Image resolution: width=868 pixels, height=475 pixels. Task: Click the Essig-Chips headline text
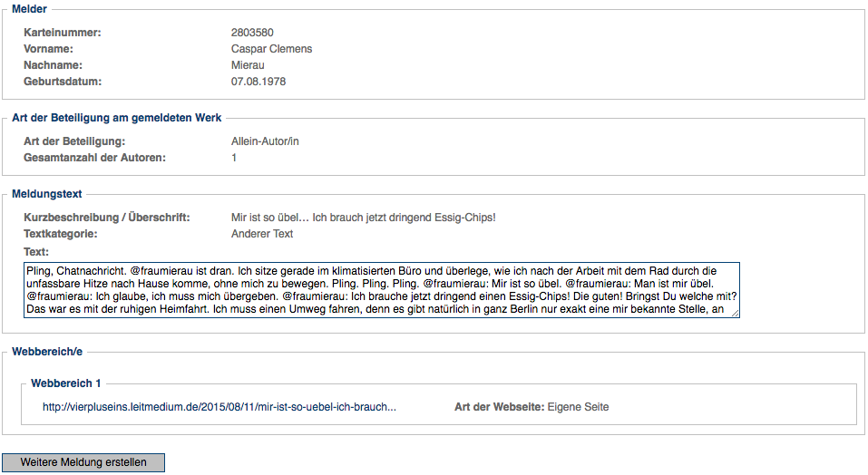(363, 218)
